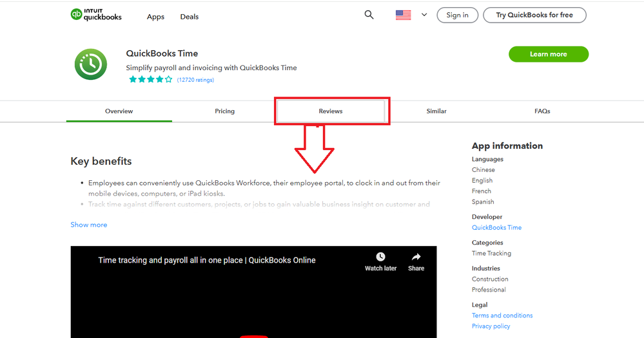Open the Privacy policy link
644x338 pixels.
pos(491,326)
